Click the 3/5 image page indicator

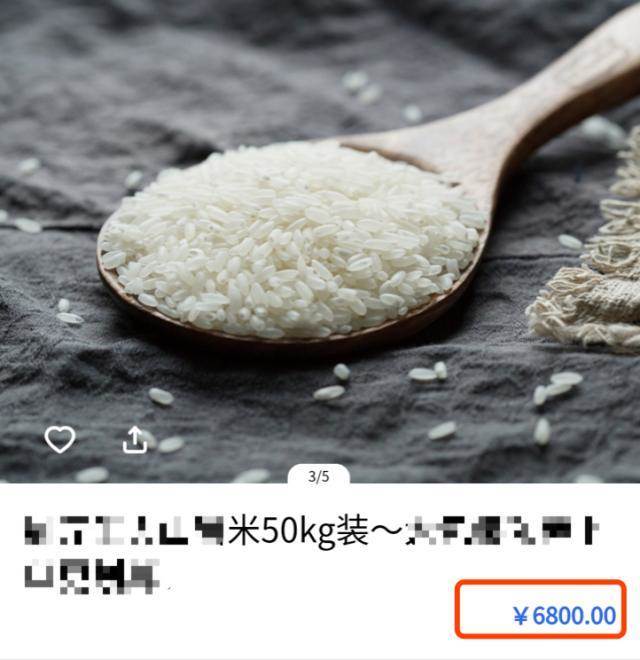(319, 476)
